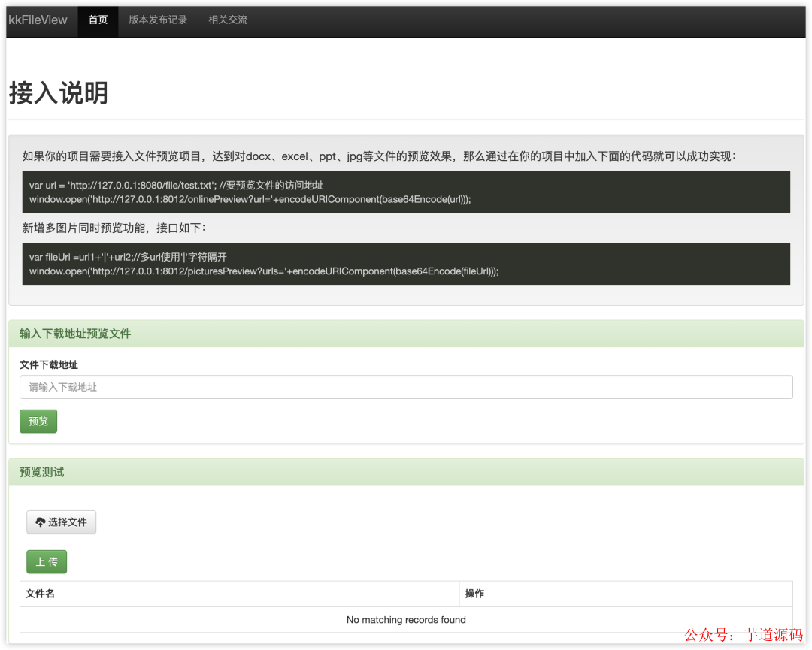
Task: Click the 预览测试 panel heading
Action: [x=406, y=472]
